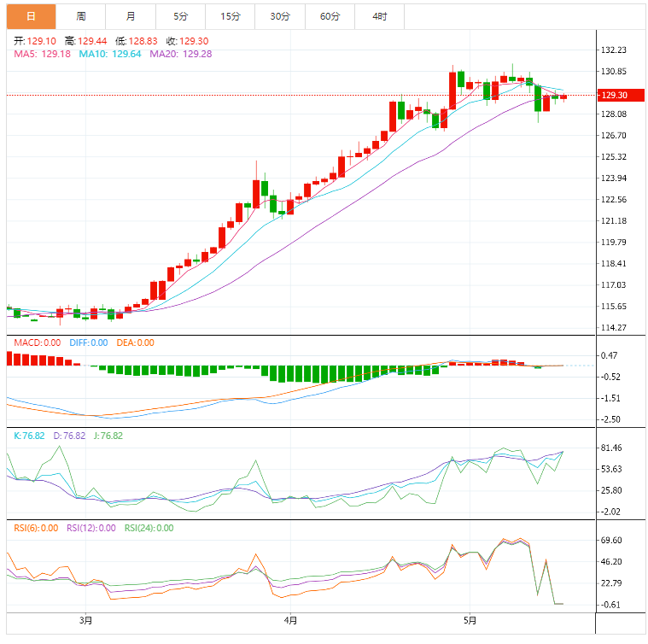Viewport: 648px width, 644px height.
Task: Click the DIFF:0.00 indicator label
Action: (x=89, y=342)
